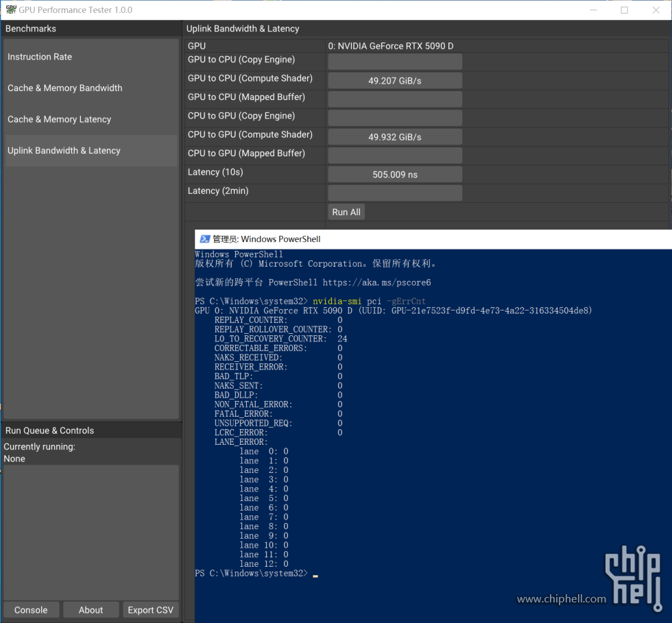
Task: Click the PowerShell window title icon
Action: pos(205,239)
